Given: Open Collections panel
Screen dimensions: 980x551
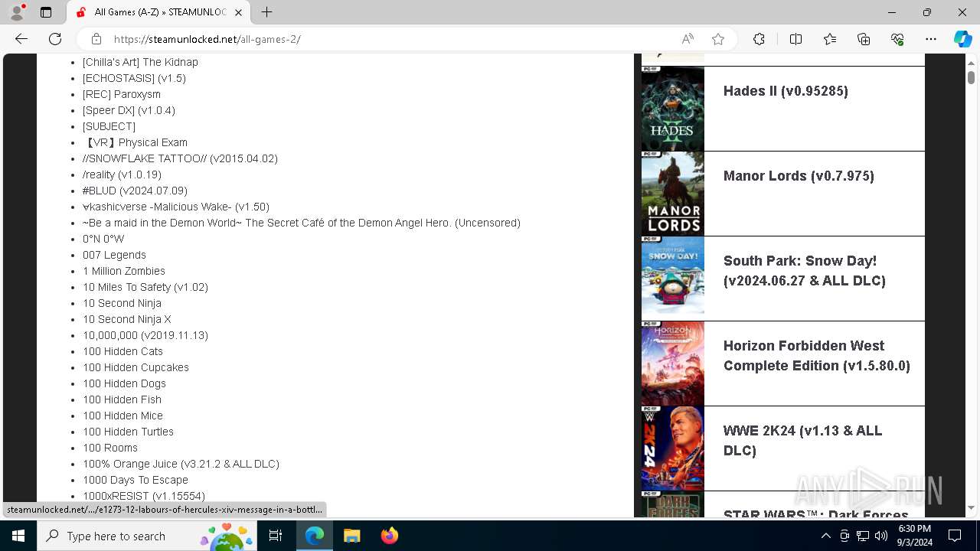Looking at the screenshot, I should click(864, 39).
